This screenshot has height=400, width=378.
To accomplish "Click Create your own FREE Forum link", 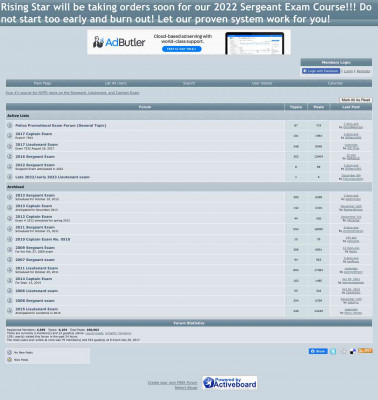I will point(173,383).
